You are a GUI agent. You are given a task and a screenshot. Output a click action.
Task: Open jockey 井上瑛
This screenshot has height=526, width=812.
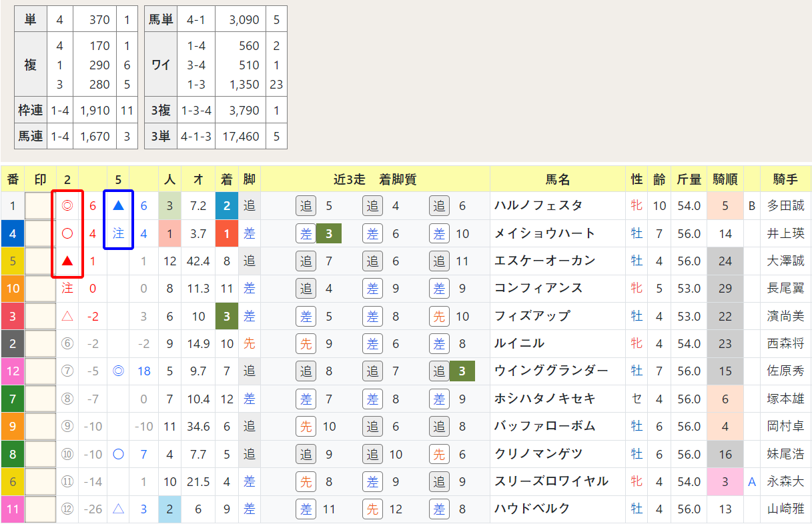[786, 233]
